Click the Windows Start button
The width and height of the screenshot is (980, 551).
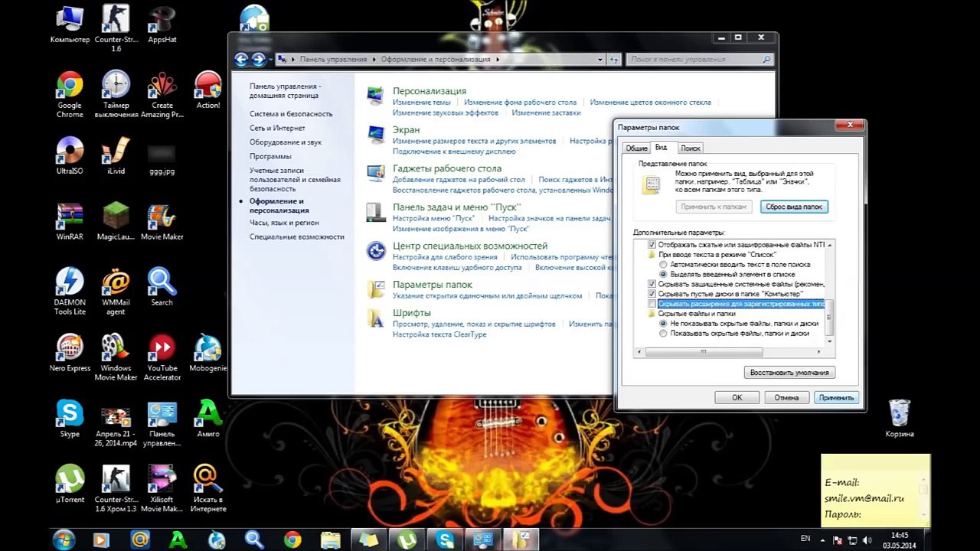coord(64,539)
